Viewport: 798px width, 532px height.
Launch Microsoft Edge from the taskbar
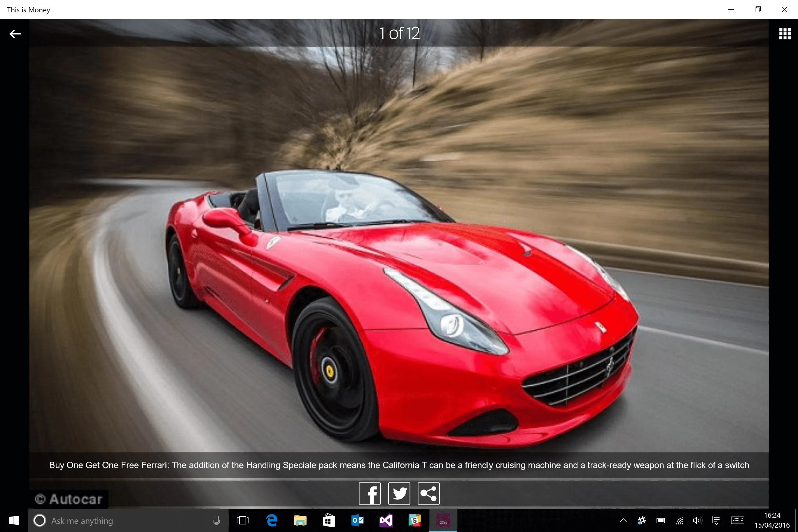click(272, 520)
